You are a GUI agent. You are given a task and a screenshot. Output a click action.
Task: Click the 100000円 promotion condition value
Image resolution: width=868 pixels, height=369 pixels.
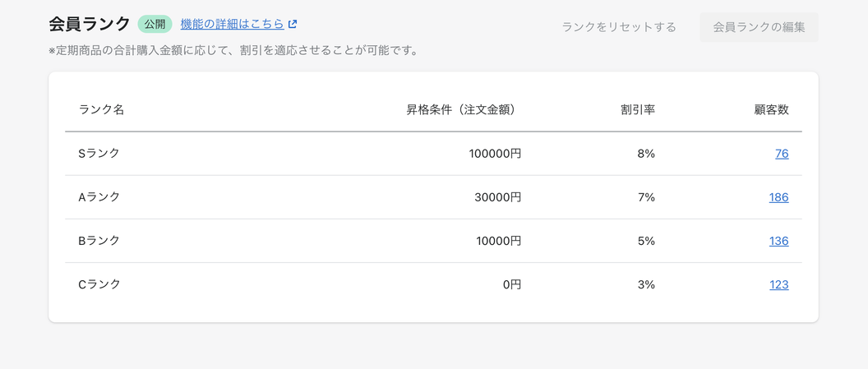[495, 154]
